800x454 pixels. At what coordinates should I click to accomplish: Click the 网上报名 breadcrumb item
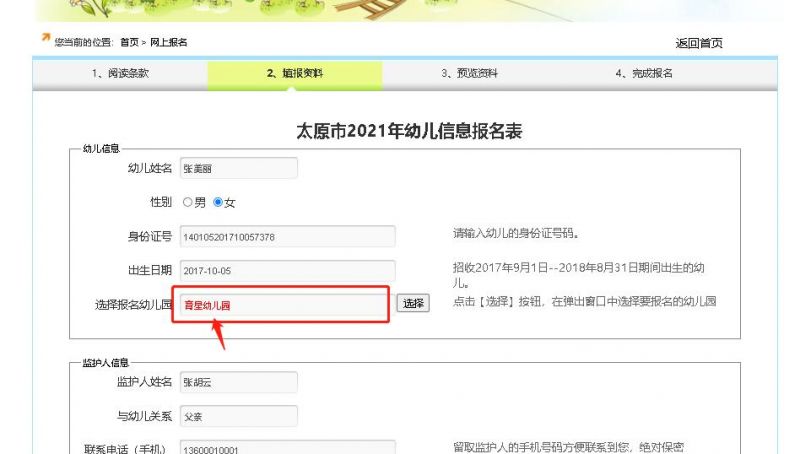click(168, 42)
